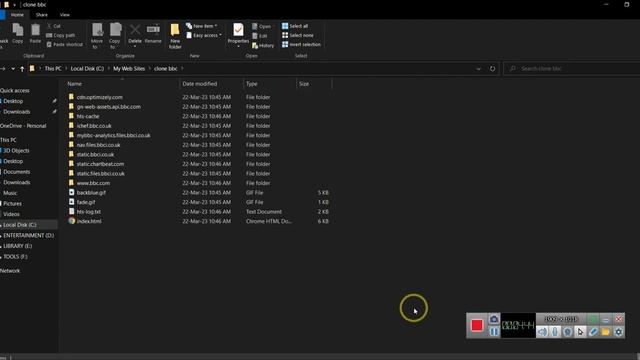This screenshot has width=640, height=360.
Task: Select the recorder draw pen icon
Action: 593,332
